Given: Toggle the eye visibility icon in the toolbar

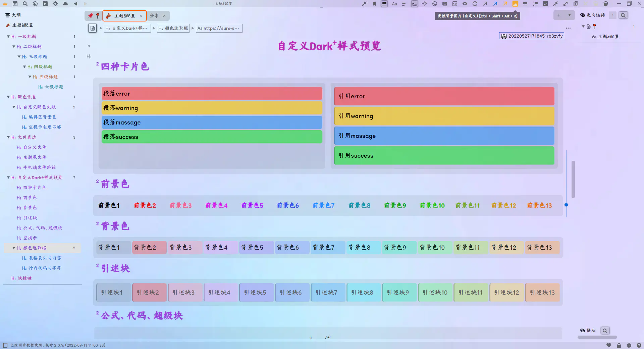Looking at the screenshot, I should click(x=465, y=4).
